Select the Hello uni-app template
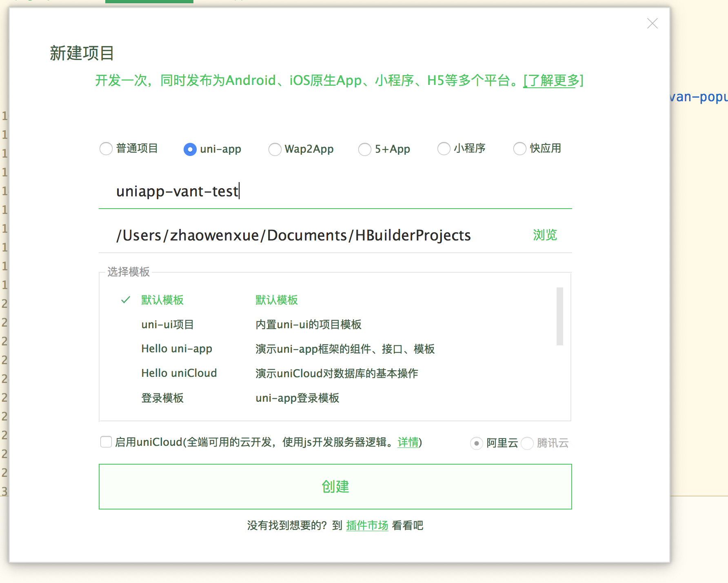The height and width of the screenshot is (583, 728). click(177, 349)
